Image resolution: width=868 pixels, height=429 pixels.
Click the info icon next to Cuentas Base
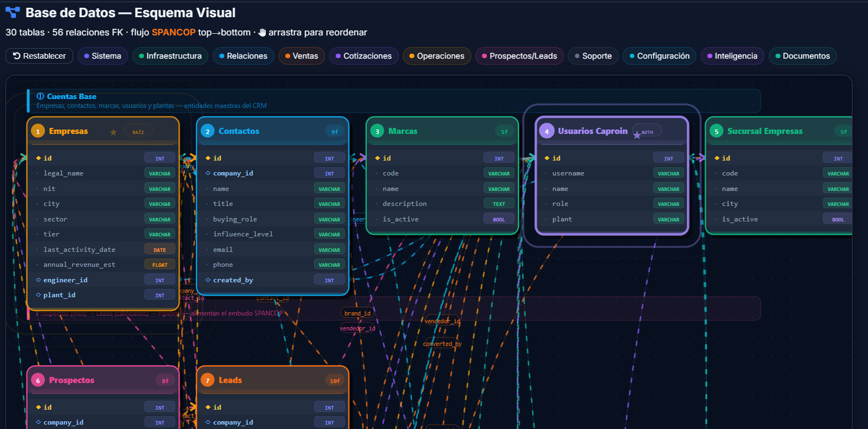click(x=40, y=96)
